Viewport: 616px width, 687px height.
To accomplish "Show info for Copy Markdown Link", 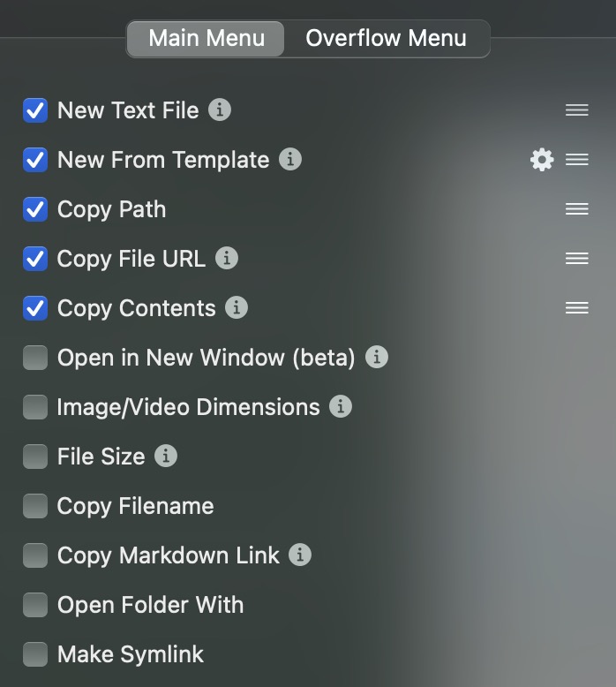I will click(x=299, y=555).
